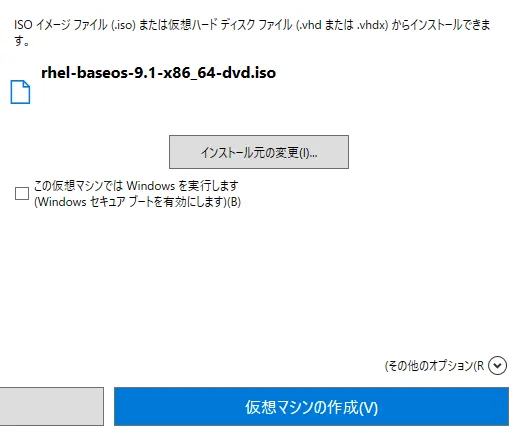
Task: Click the この仮想マシンでは Windows を実行します label
Action: (x=136, y=185)
